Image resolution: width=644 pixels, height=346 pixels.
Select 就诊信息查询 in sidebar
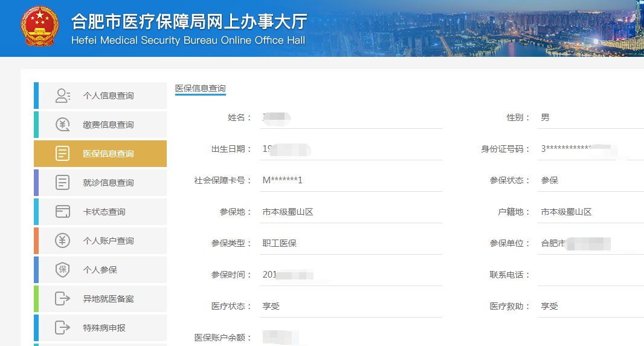tap(108, 183)
